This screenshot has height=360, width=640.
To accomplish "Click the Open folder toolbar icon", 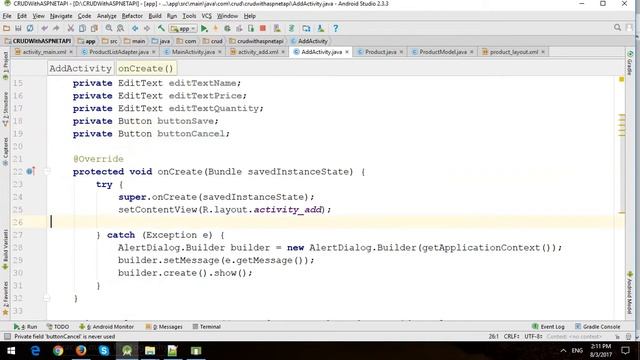I will 6,28.
